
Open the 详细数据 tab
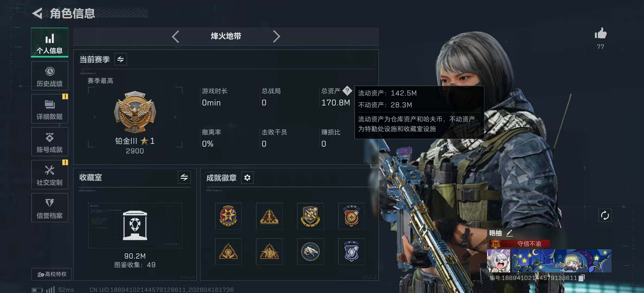pos(50,109)
